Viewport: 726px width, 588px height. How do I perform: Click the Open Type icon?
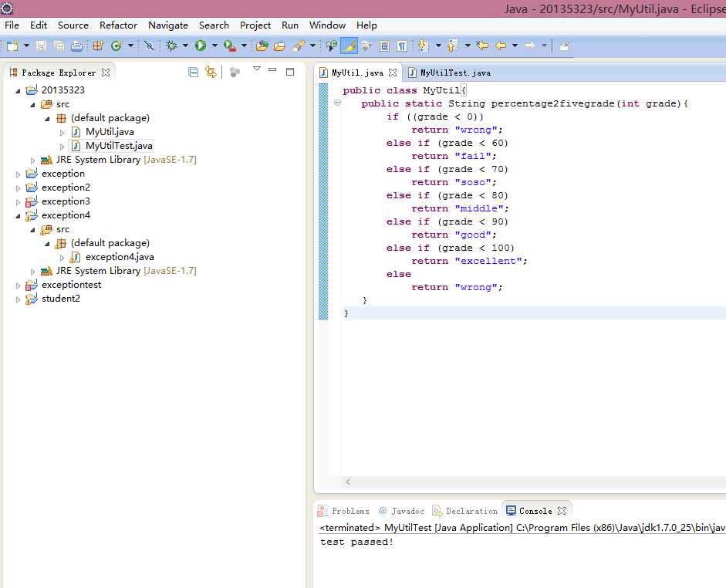[262, 46]
